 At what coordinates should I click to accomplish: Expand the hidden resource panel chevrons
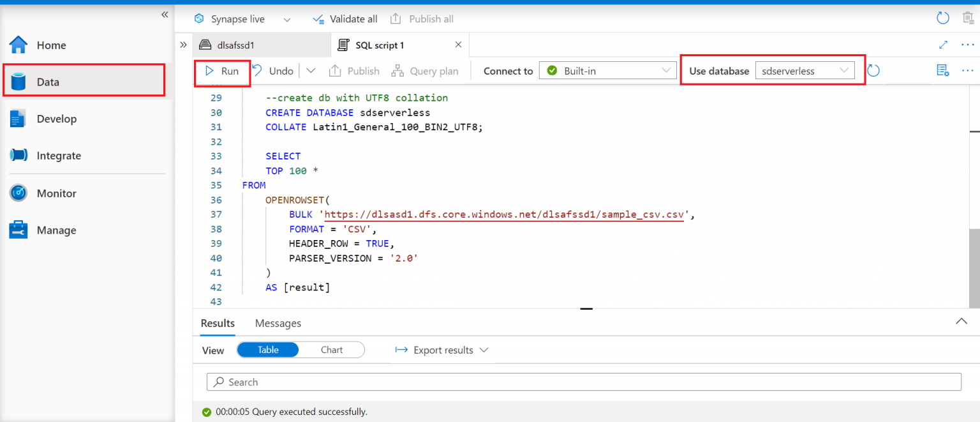pos(183,45)
